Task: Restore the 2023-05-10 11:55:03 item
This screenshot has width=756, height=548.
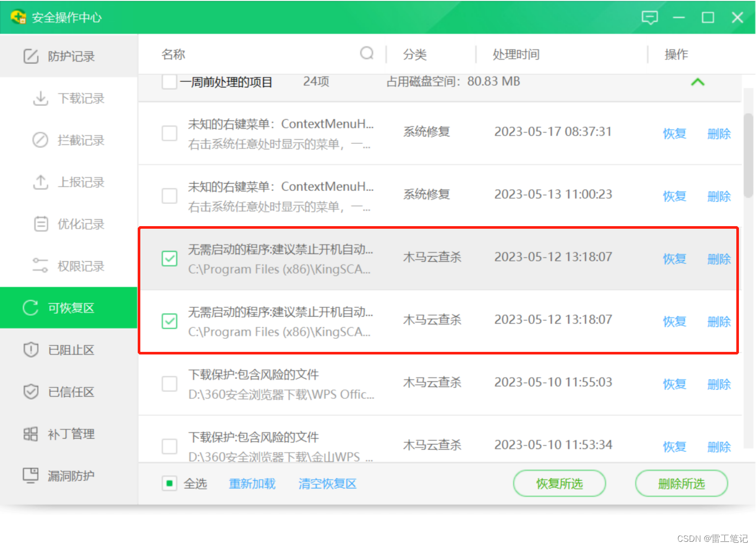Action: pos(675,384)
